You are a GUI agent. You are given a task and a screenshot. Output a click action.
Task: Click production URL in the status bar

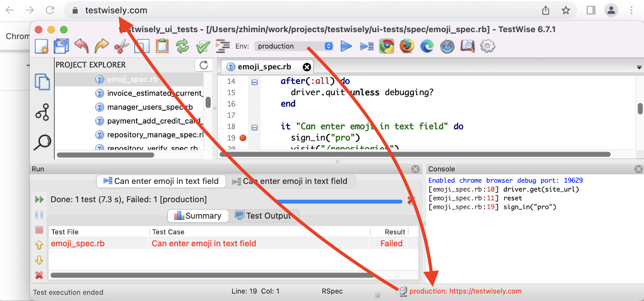click(x=465, y=291)
